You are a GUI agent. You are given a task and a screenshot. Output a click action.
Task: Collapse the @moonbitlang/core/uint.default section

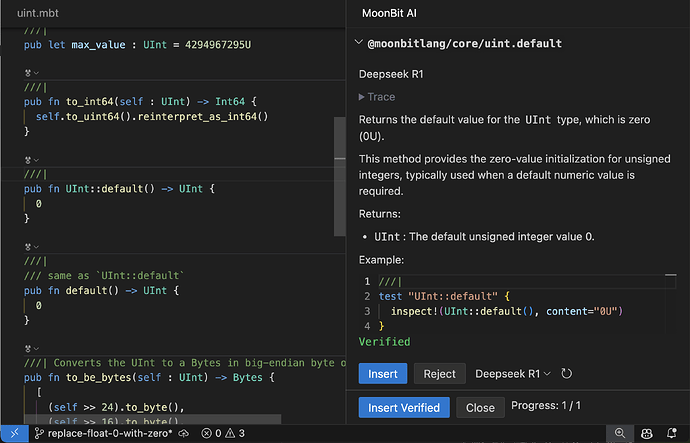pyautogui.click(x=359, y=43)
